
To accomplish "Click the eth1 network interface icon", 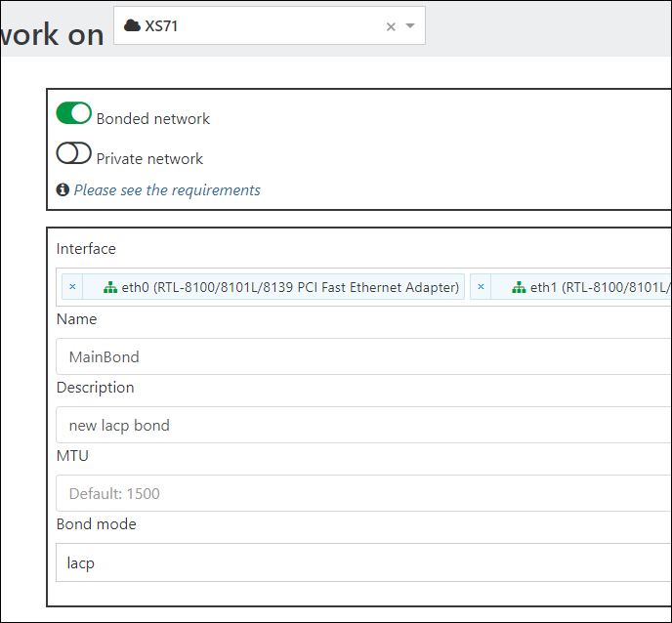I will (x=519, y=287).
